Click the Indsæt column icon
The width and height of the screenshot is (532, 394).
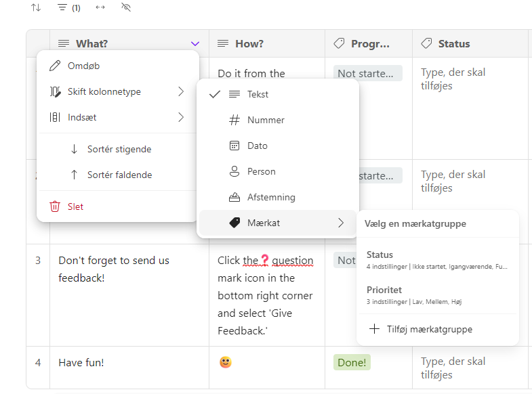55,117
